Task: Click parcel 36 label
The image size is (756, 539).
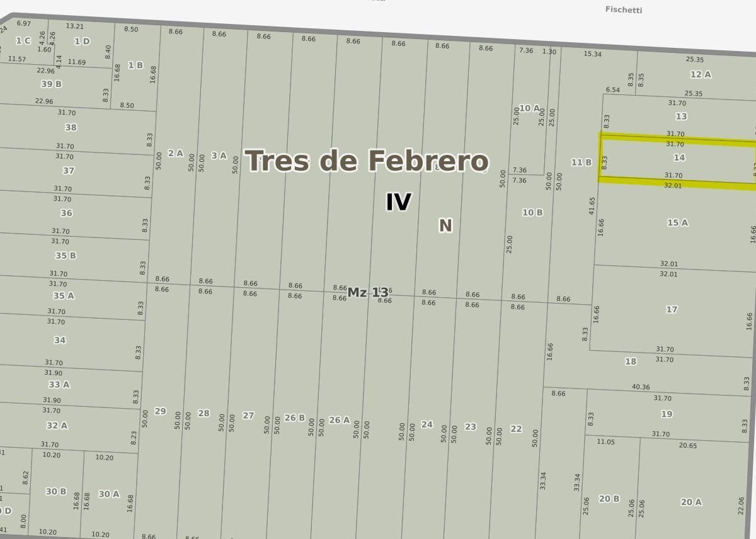Action: pos(66,213)
